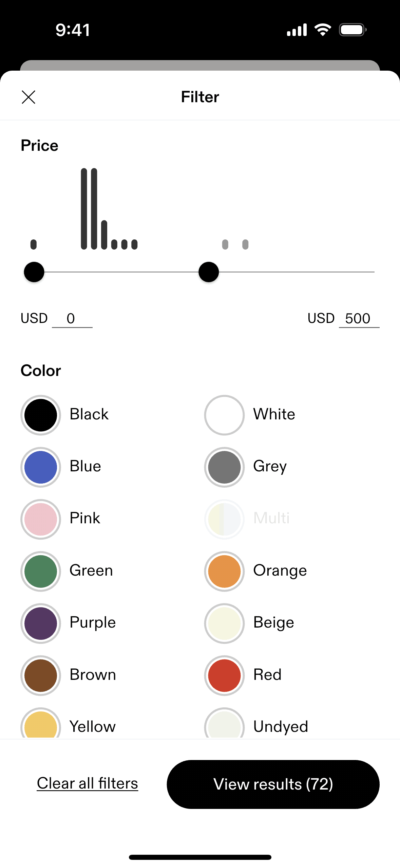
Task: Toggle the Purple color filter
Action: pos(41,623)
